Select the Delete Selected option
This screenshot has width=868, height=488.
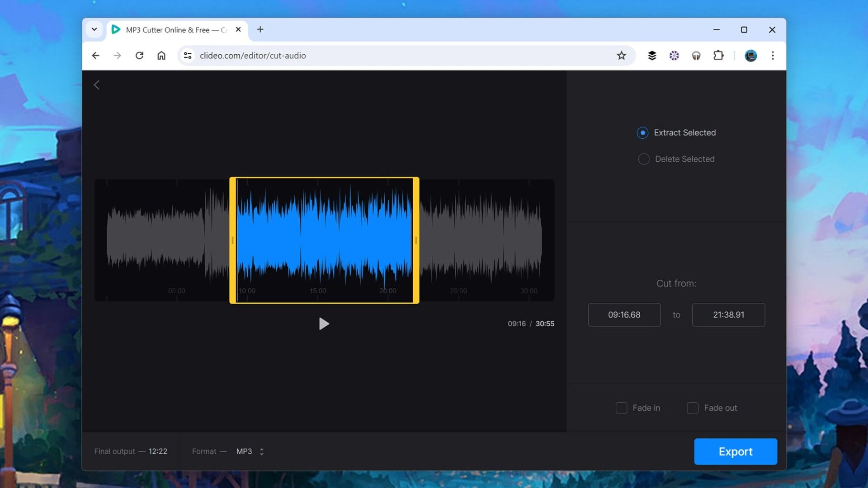(643, 159)
